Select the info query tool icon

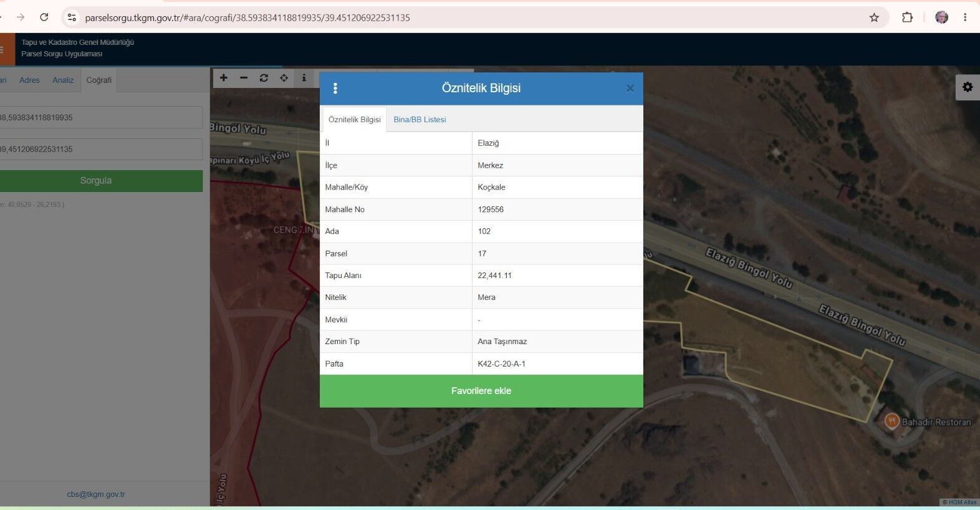(x=304, y=78)
